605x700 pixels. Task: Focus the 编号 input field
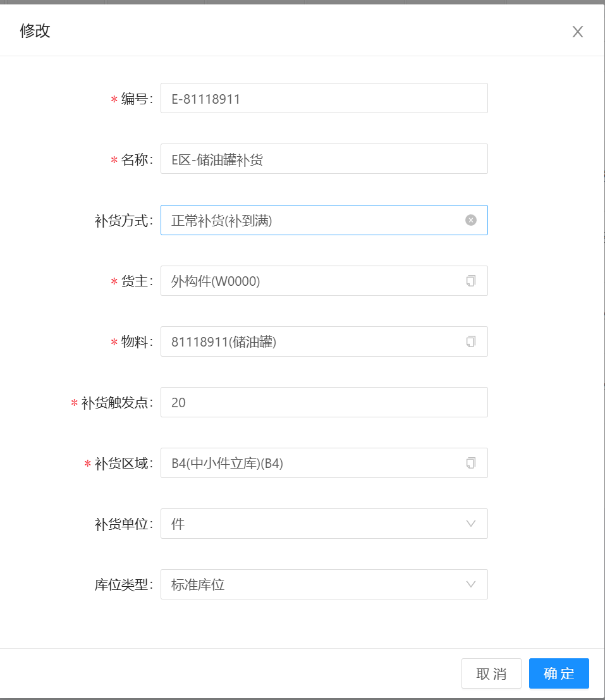click(x=324, y=99)
